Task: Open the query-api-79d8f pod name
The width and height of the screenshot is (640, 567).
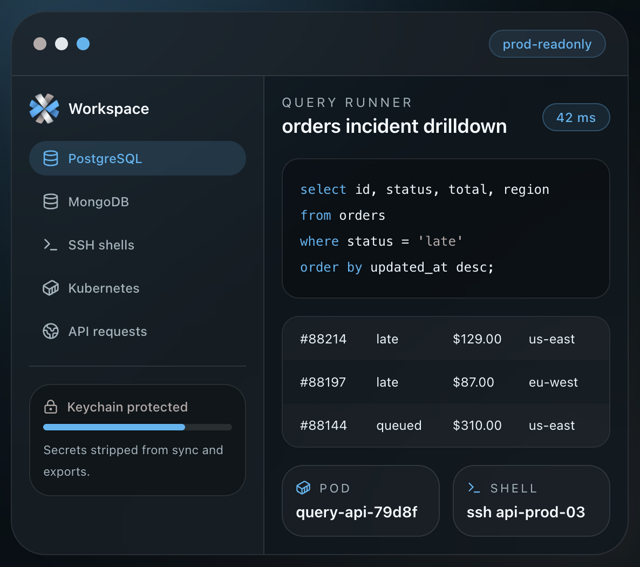Action: tap(357, 512)
